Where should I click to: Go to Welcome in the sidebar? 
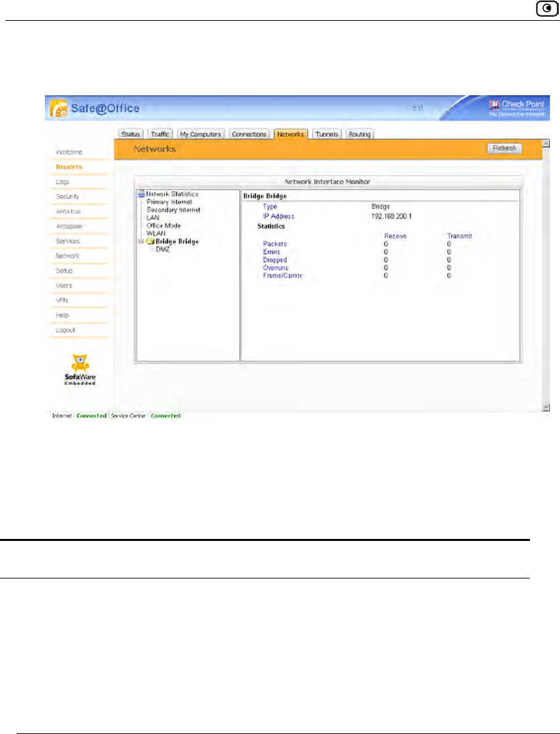point(69,152)
